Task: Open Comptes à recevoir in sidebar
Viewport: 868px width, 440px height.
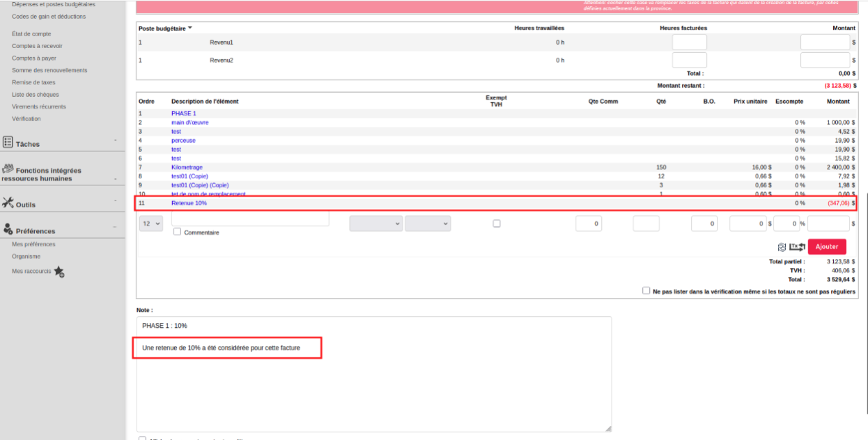Action: point(37,46)
